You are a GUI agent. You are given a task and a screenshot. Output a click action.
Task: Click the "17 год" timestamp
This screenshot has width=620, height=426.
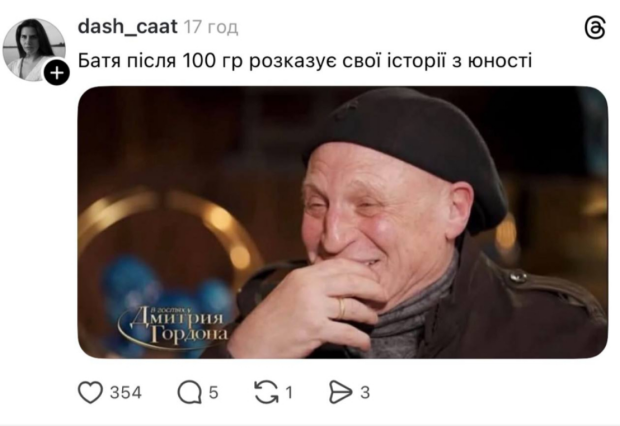[x=211, y=27]
